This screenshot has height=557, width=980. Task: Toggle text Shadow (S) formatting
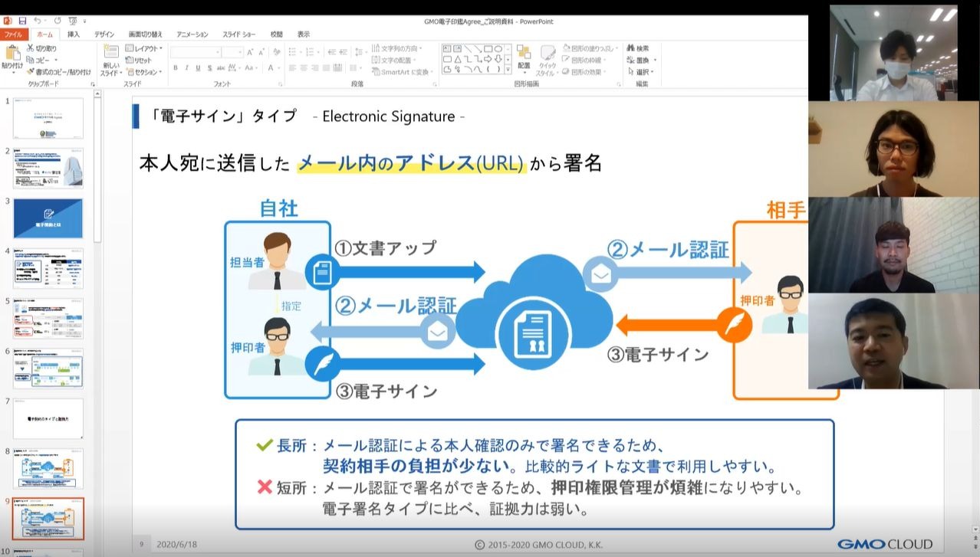(x=209, y=68)
